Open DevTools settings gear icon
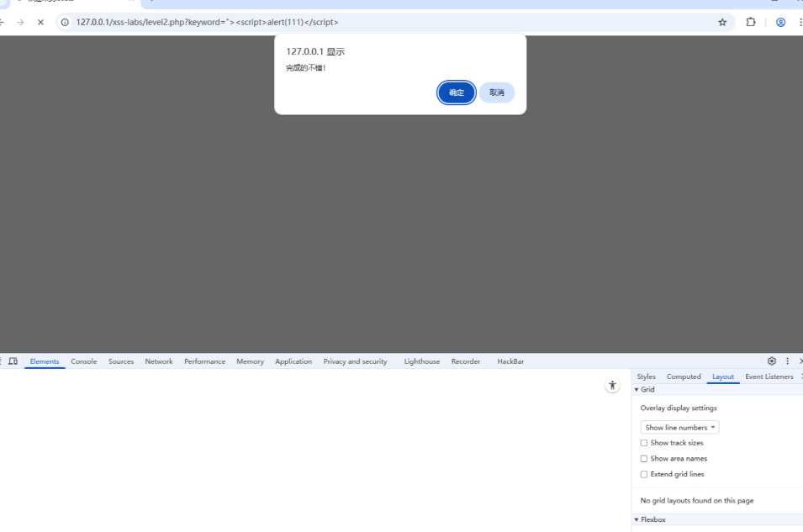803x532 pixels. click(x=772, y=361)
